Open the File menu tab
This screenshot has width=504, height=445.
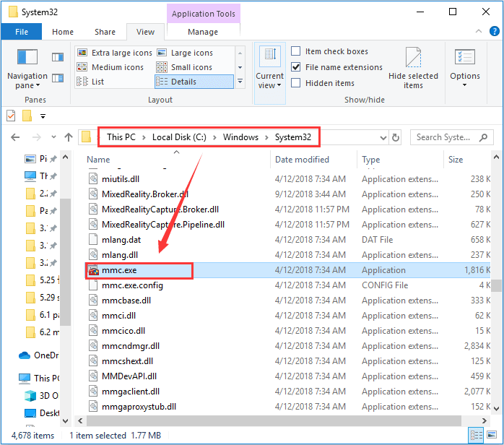click(x=22, y=32)
